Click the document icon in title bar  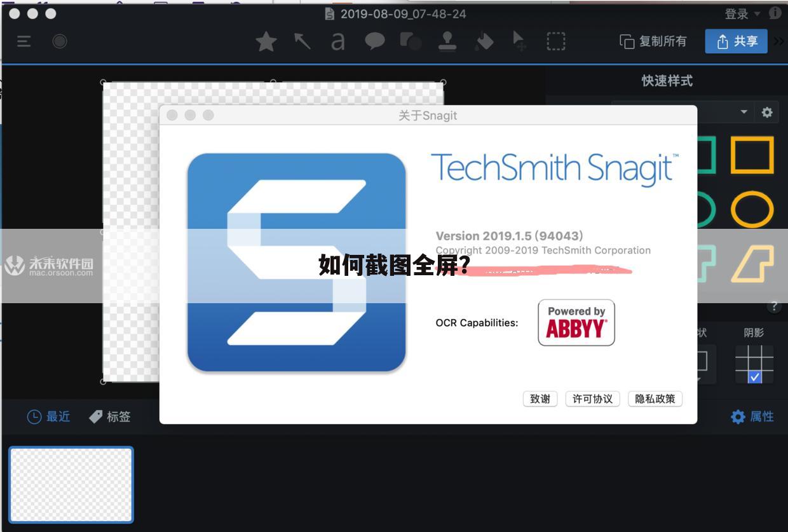pyautogui.click(x=329, y=14)
